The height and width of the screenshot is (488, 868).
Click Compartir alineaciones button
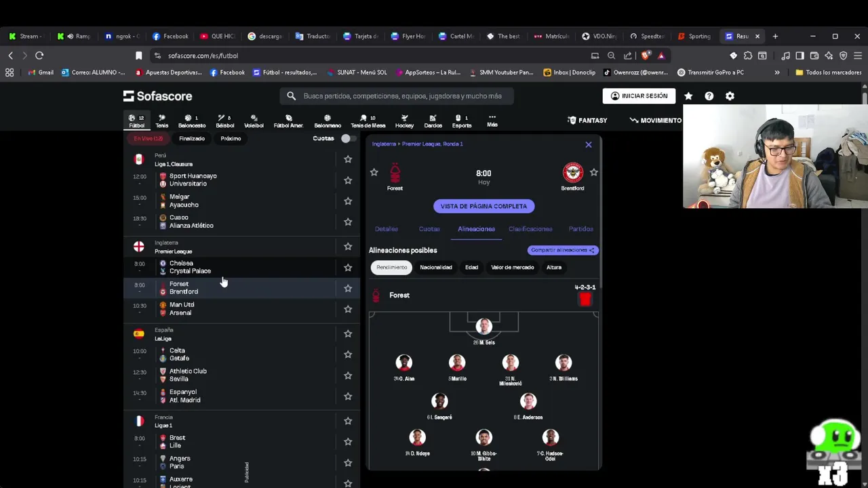(563, 250)
